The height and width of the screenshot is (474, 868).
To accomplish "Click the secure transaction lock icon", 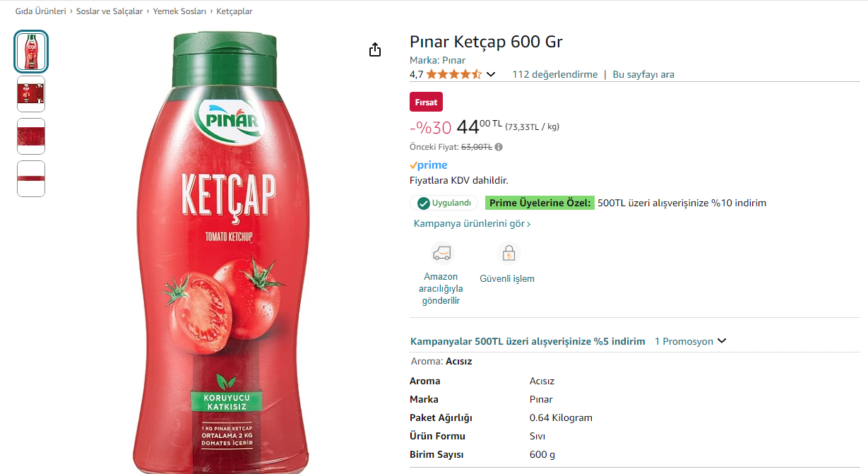I will coord(507,253).
